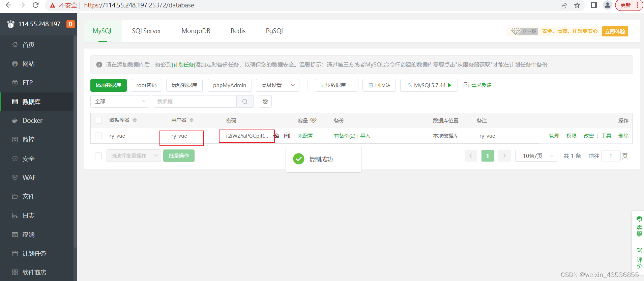The width and height of the screenshot is (644, 281).
Task: Open the browser side panel icon
Action: click(x=594, y=5)
